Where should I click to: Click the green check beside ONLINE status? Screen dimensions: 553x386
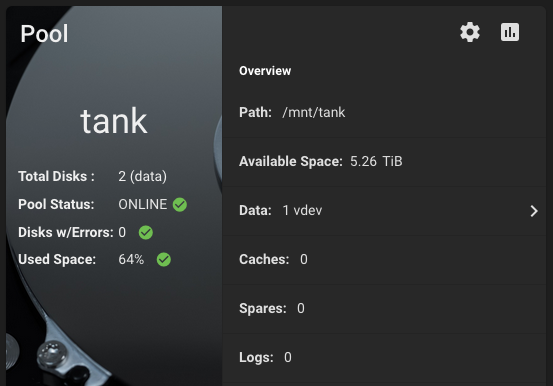pos(180,205)
